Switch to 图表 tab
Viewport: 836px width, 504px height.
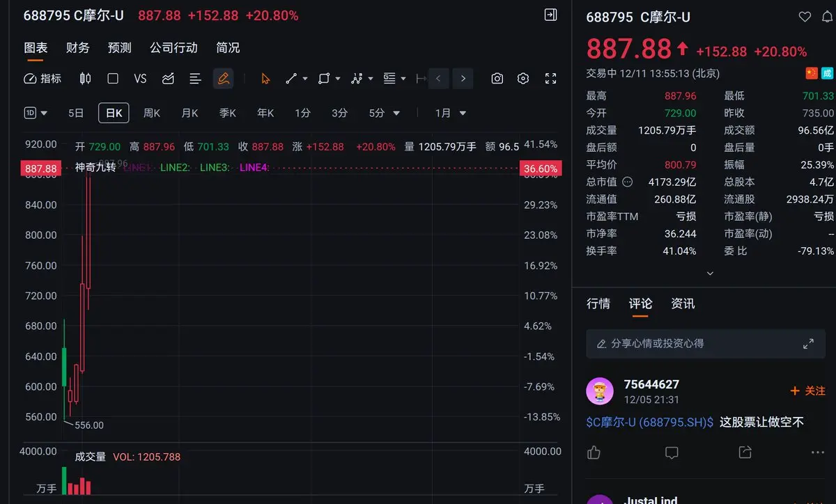tap(36, 47)
